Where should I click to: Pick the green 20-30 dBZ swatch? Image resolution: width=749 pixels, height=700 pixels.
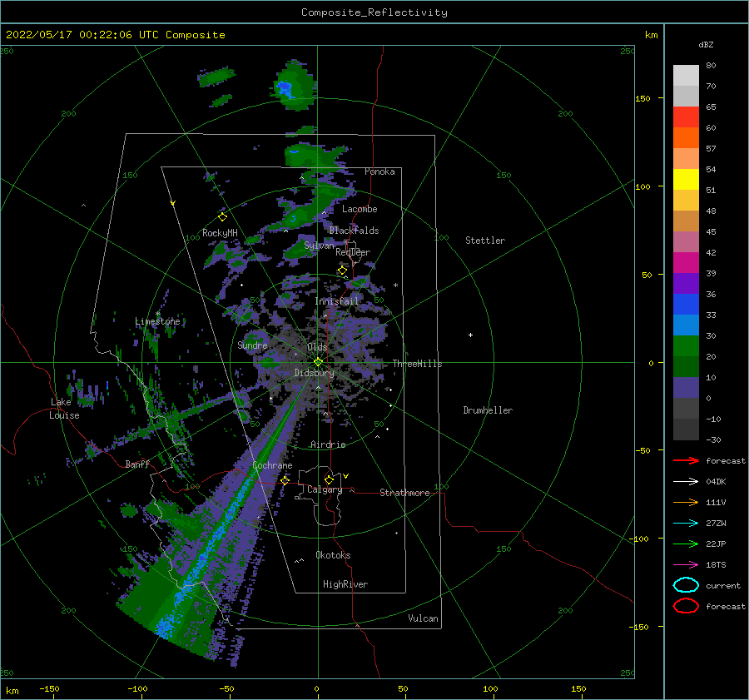[x=686, y=345]
